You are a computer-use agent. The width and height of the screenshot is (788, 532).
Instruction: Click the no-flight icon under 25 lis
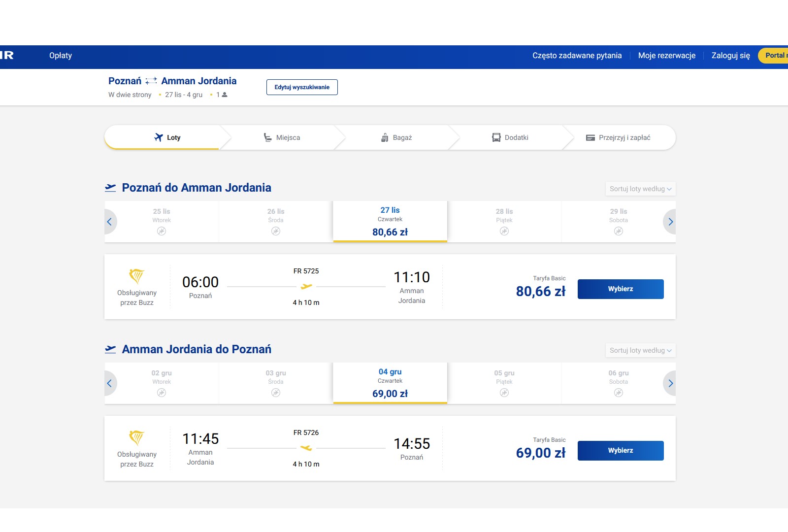point(162,231)
